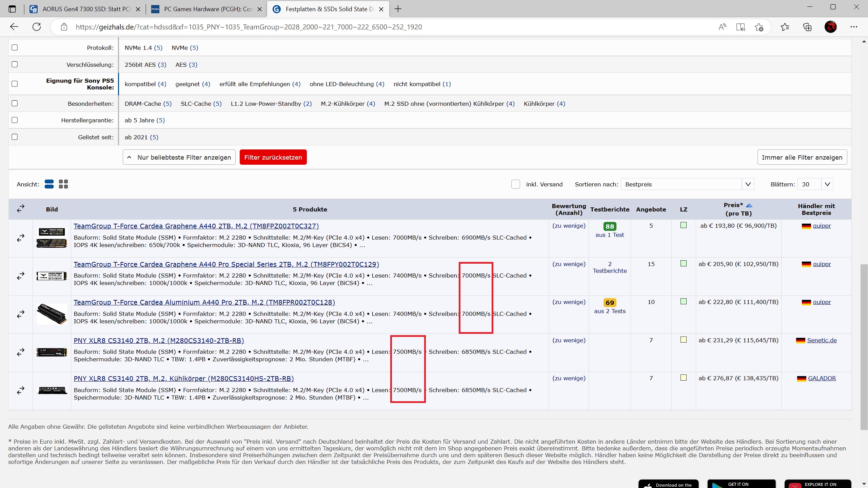Reload the page with refresh icon
This screenshot has width=868, height=488.
point(37,27)
